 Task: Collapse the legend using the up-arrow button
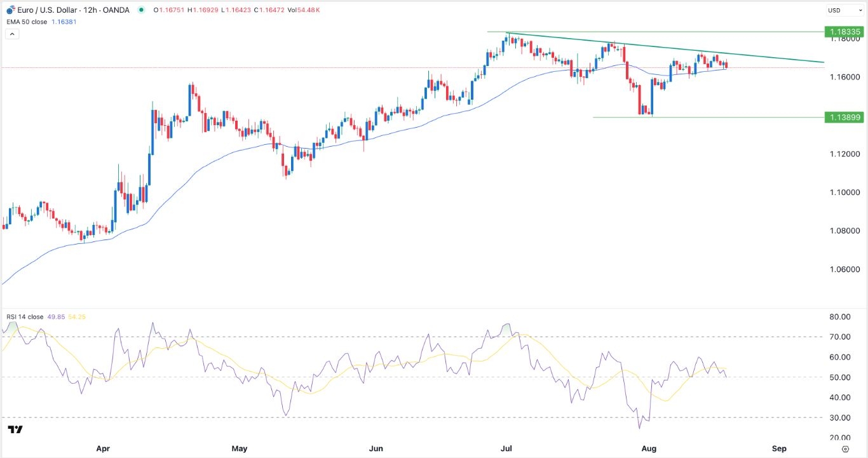click(11, 33)
